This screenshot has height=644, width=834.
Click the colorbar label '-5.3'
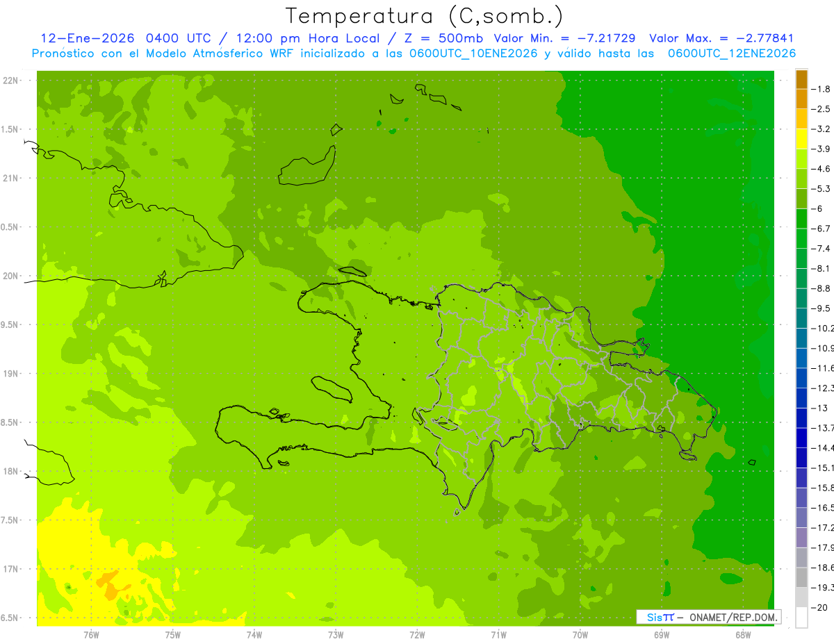pyautogui.click(x=822, y=189)
